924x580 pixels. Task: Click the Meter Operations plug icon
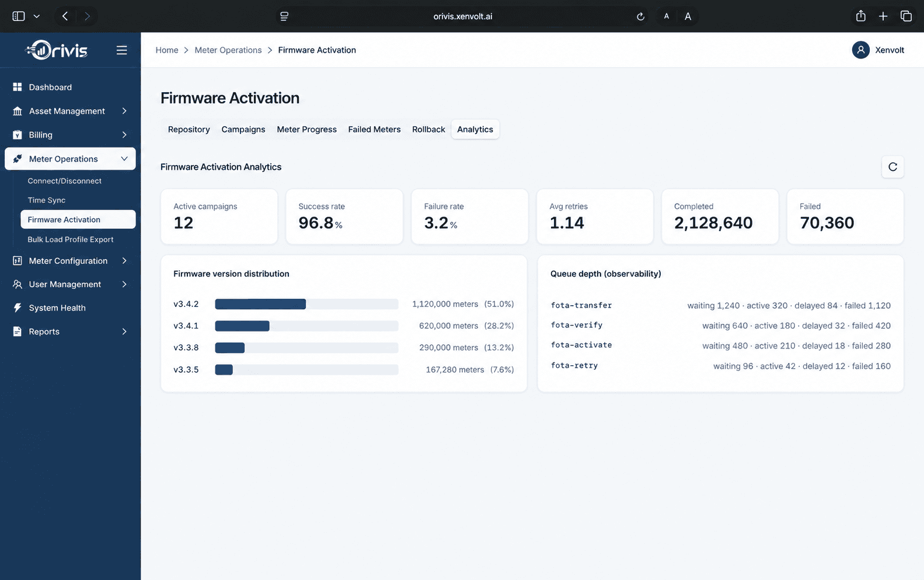tap(18, 159)
